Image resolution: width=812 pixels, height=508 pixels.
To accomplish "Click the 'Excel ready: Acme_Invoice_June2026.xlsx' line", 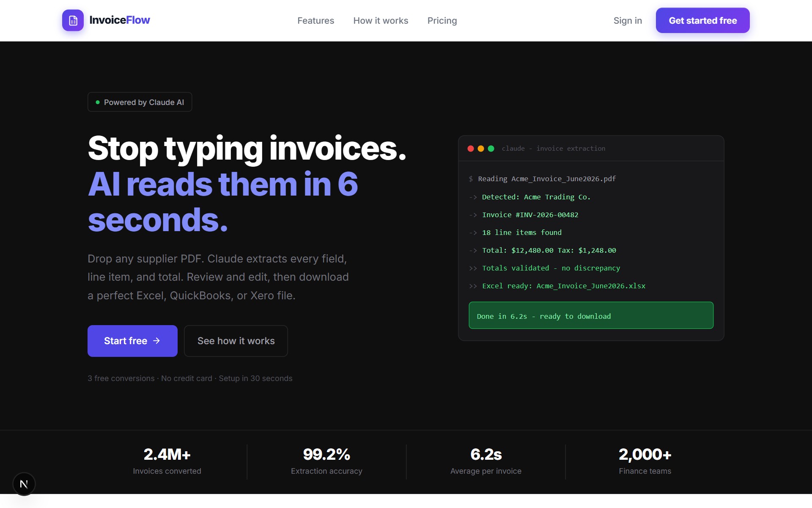I will pyautogui.click(x=557, y=286).
